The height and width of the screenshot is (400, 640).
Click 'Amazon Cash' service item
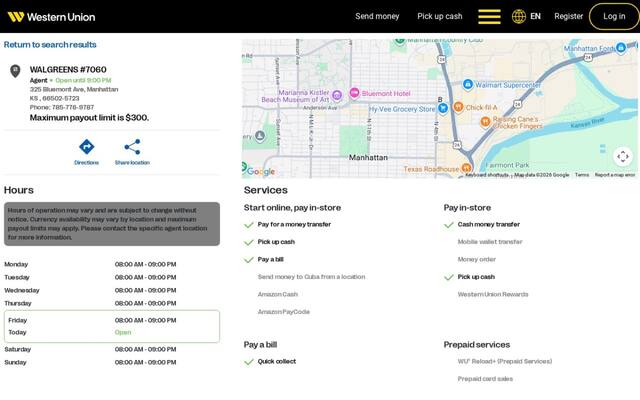click(278, 294)
